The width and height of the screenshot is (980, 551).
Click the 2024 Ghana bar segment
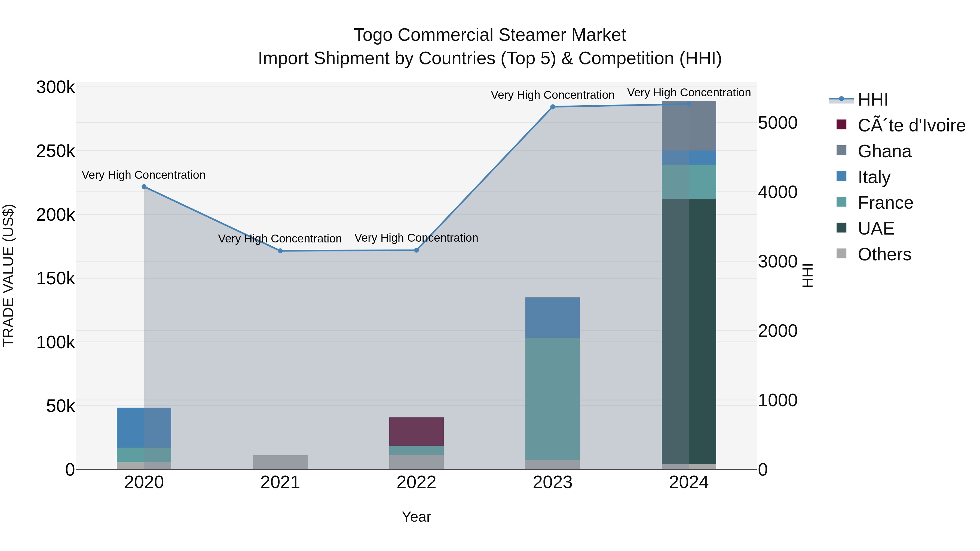pos(689,126)
